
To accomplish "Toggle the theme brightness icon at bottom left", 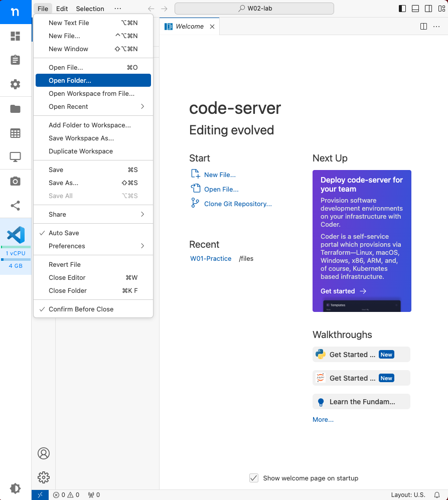I will (16, 488).
